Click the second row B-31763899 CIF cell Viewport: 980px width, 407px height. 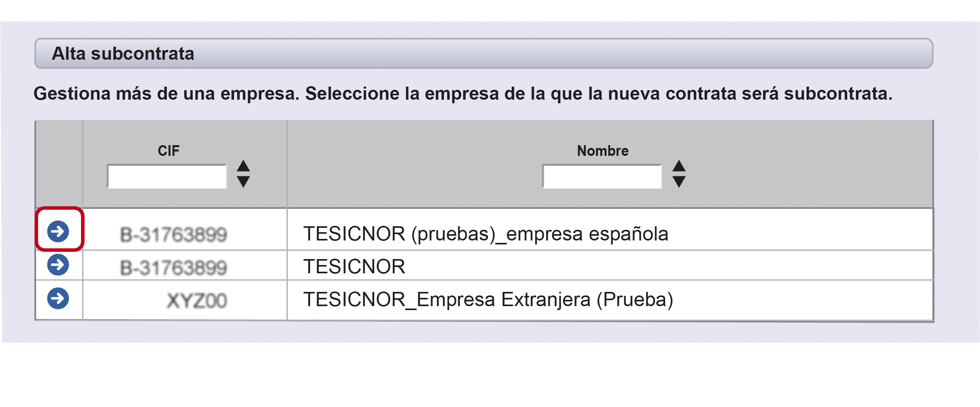click(185, 265)
